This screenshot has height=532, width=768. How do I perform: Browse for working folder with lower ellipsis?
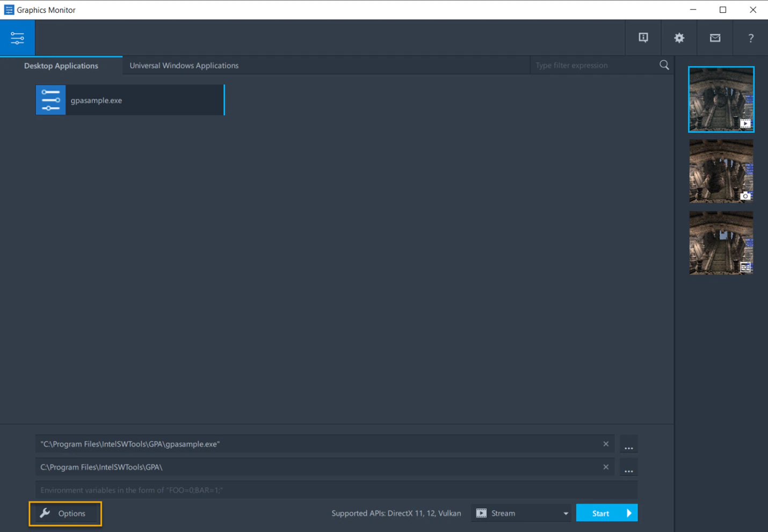coord(628,468)
